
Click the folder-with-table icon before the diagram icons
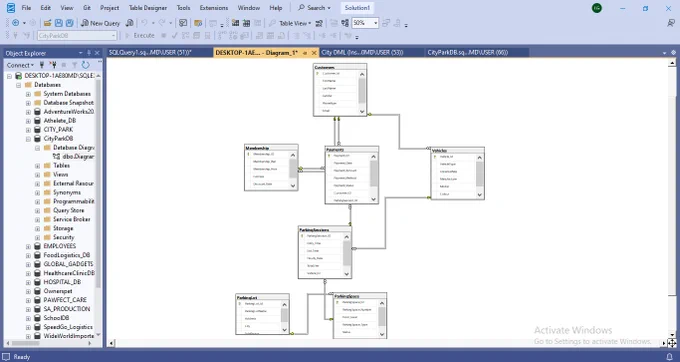click(198, 23)
